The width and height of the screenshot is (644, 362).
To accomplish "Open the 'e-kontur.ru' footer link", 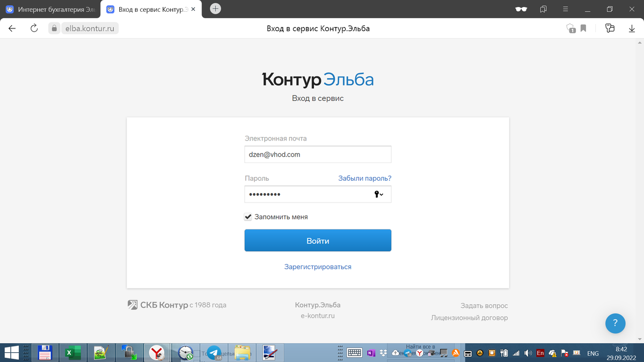I will 318,316.
